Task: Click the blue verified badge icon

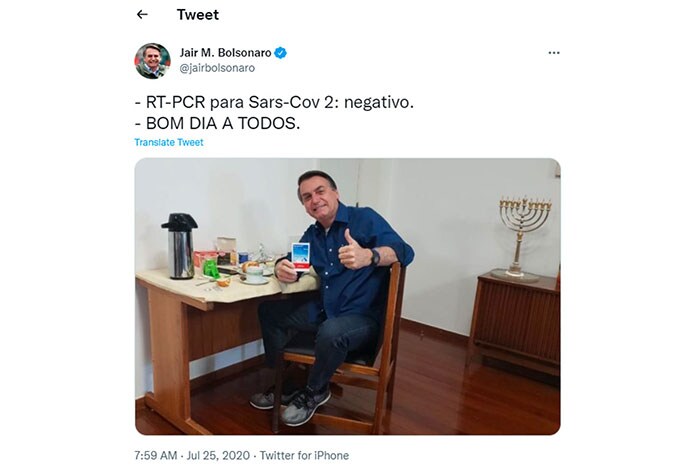Action: point(280,53)
